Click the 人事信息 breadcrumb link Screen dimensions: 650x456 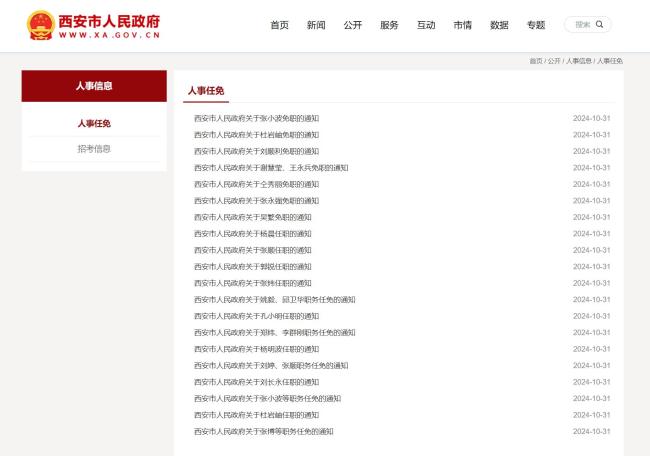pyautogui.click(x=579, y=61)
